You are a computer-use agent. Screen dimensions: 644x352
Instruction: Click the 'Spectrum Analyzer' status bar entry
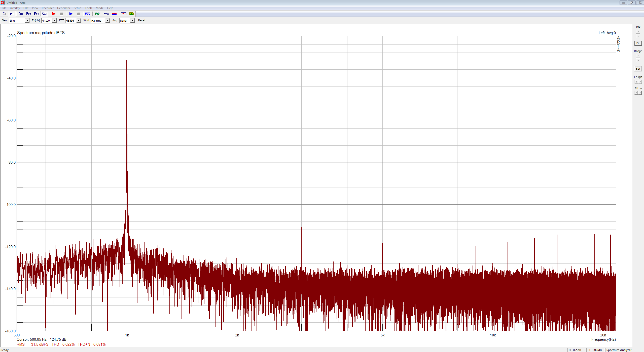[619, 350]
